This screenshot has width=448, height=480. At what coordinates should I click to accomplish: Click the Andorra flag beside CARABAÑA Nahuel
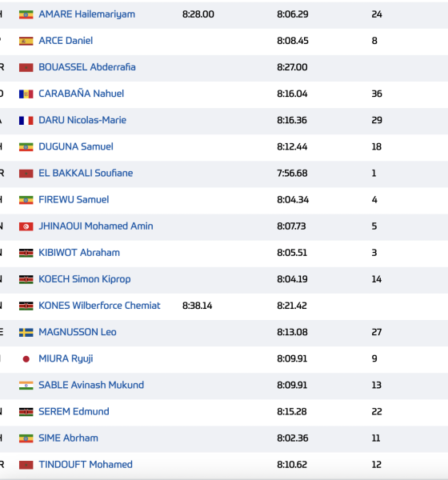(26, 94)
